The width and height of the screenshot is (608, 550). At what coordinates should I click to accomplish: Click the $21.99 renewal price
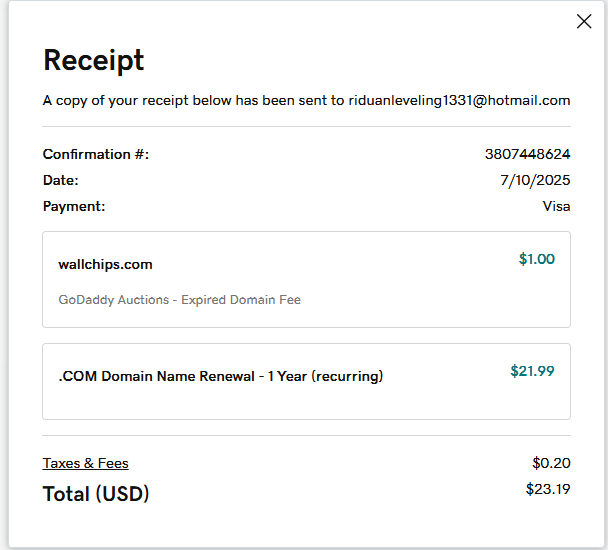pyautogui.click(x=532, y=371)
